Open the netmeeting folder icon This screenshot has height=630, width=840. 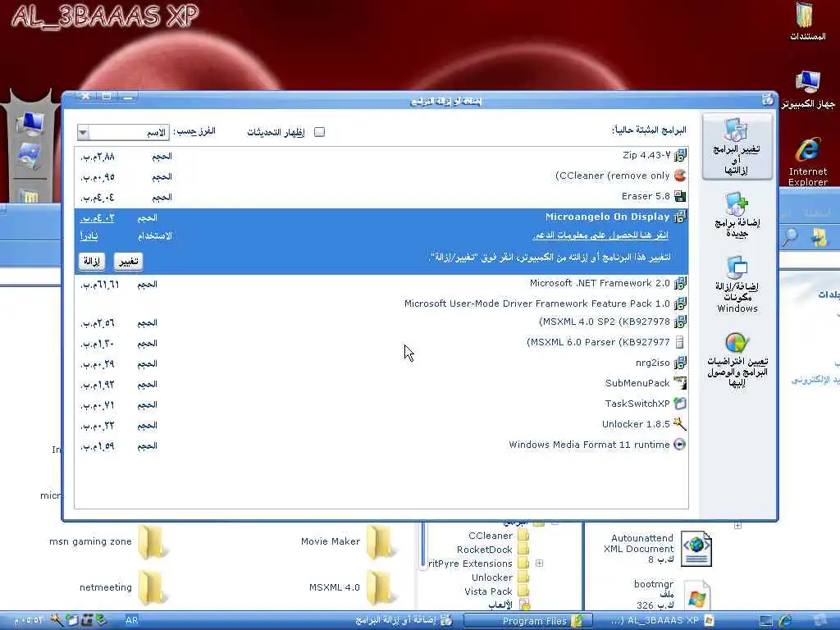(x=153, y=588)
